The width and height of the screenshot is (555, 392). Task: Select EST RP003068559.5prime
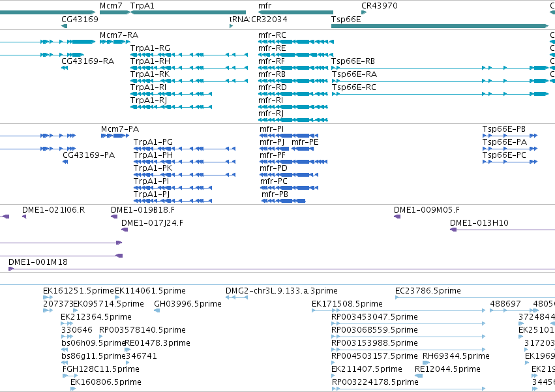pyautogui.click(x=408, y=337)
